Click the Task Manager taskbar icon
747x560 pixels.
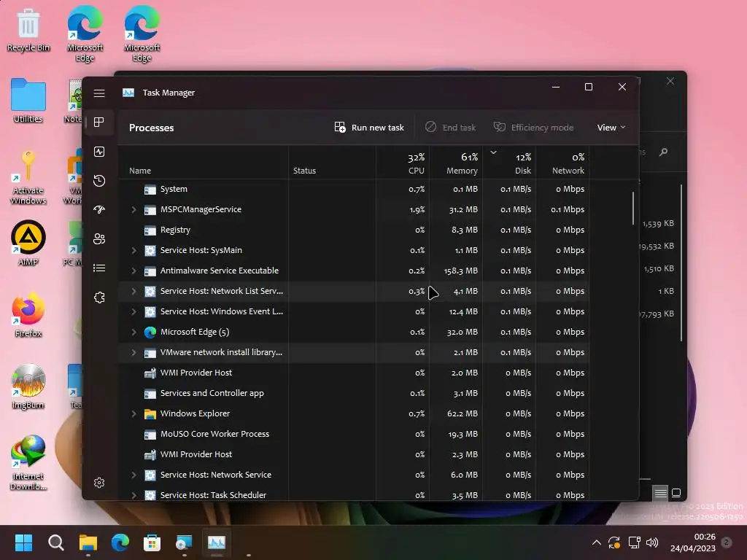(216, 542)
